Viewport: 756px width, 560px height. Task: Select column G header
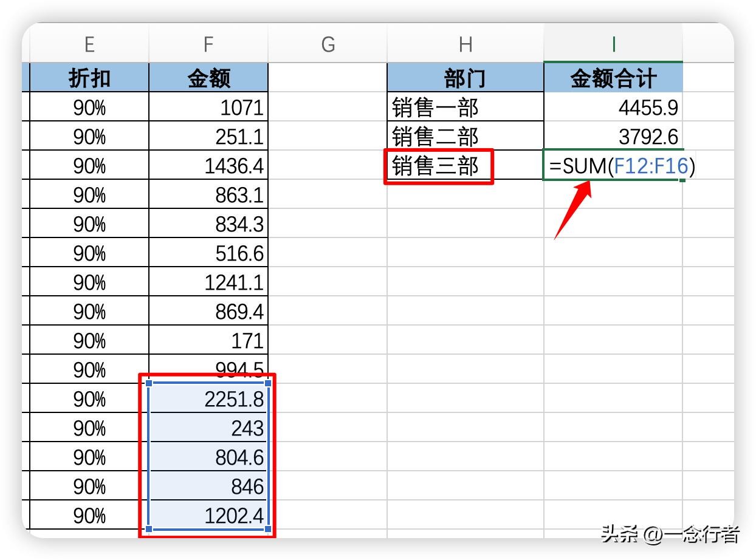[328, 44]
